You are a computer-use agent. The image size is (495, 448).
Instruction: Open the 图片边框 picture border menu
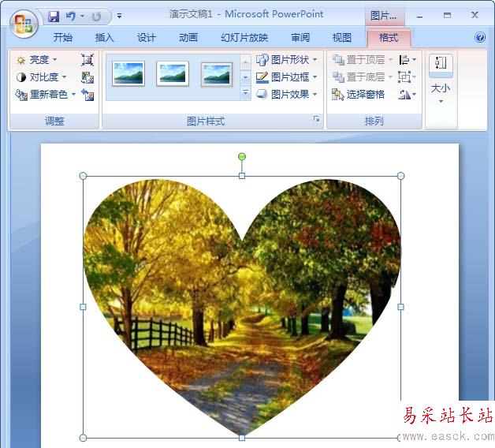(x=286, y=77)
